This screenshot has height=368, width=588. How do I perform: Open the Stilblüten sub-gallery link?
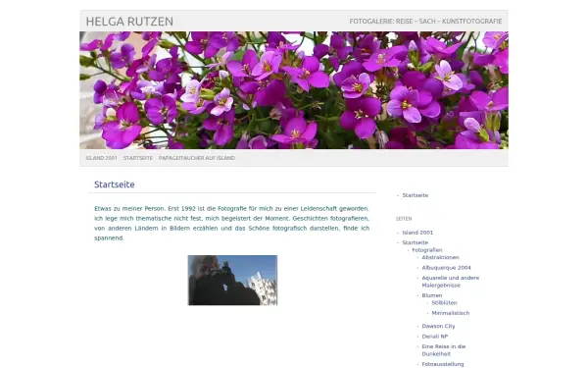coord(444,302)
